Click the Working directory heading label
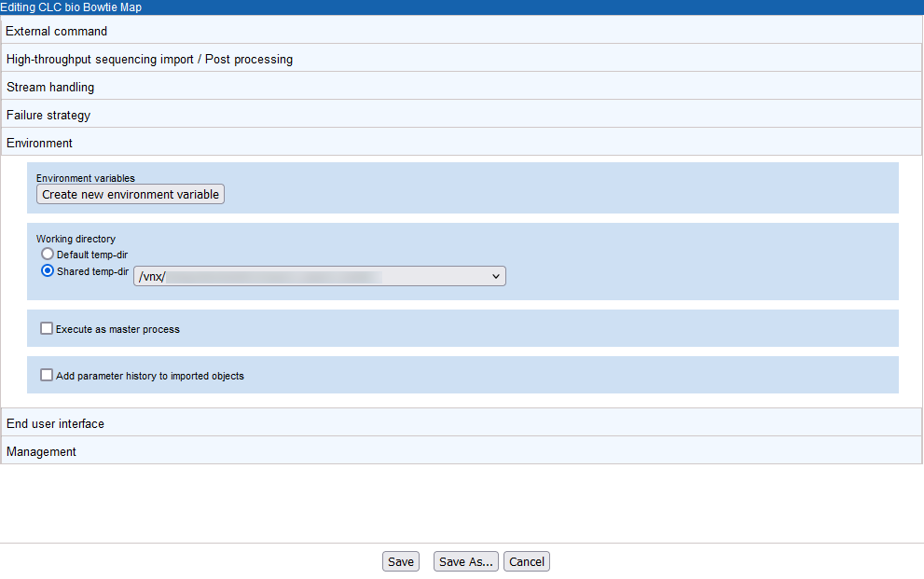924x579 pixels. pos(76,239)
